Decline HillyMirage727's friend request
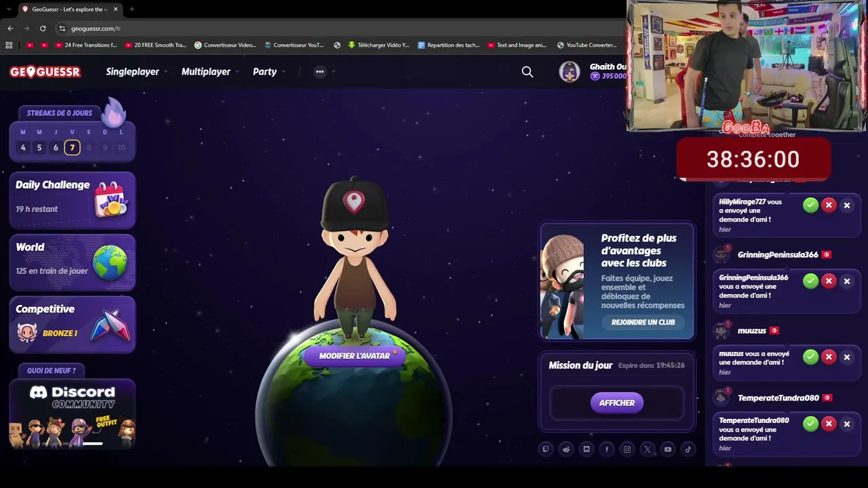Viewport: 868px width, 488px height. (829, 205)
